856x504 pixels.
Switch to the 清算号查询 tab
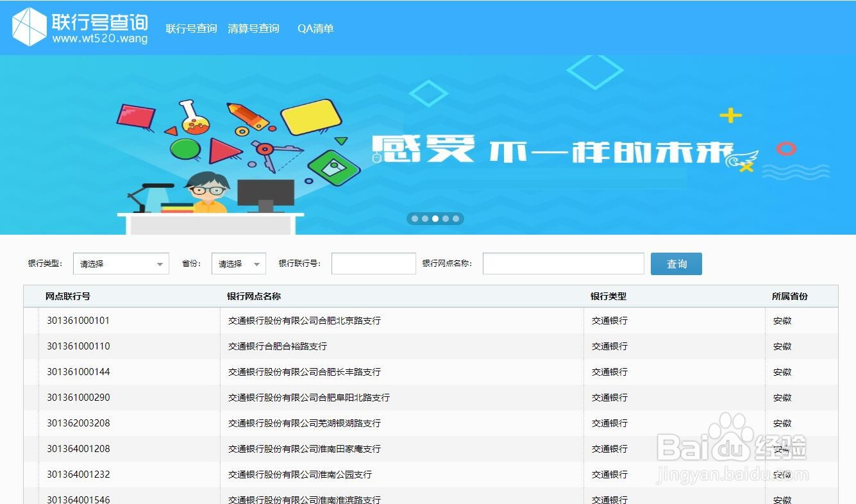253,29
